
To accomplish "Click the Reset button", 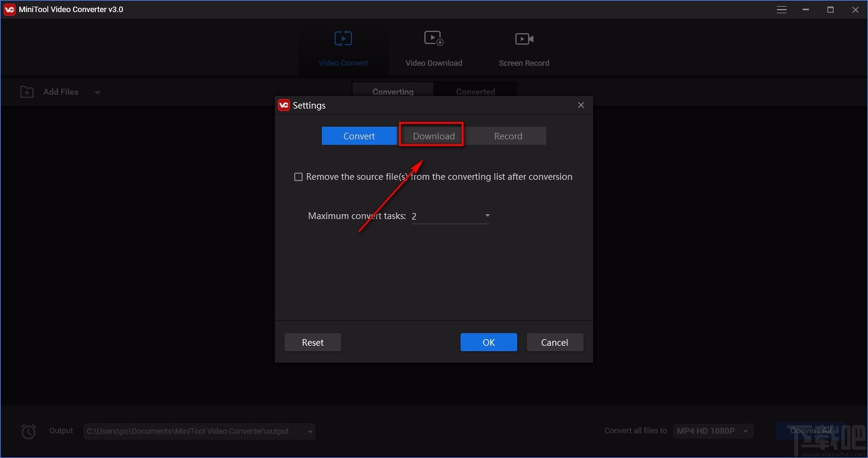I will [x=312, y=342].
